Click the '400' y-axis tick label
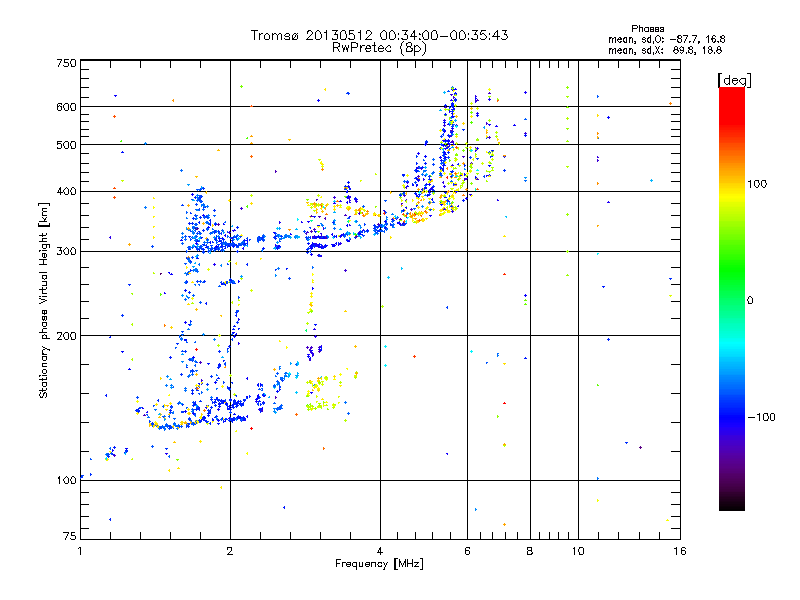This screenshot has width=800, height=600. (66, 191)
